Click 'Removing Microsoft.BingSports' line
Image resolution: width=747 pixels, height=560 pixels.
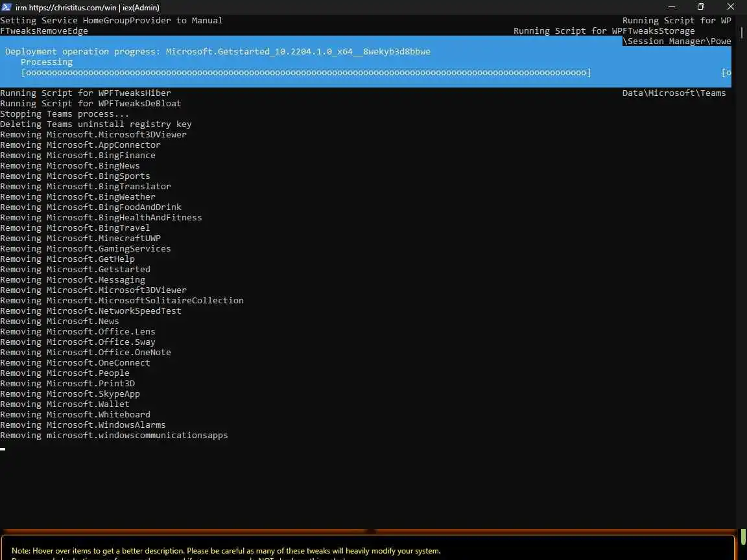[x=75, y=176]
